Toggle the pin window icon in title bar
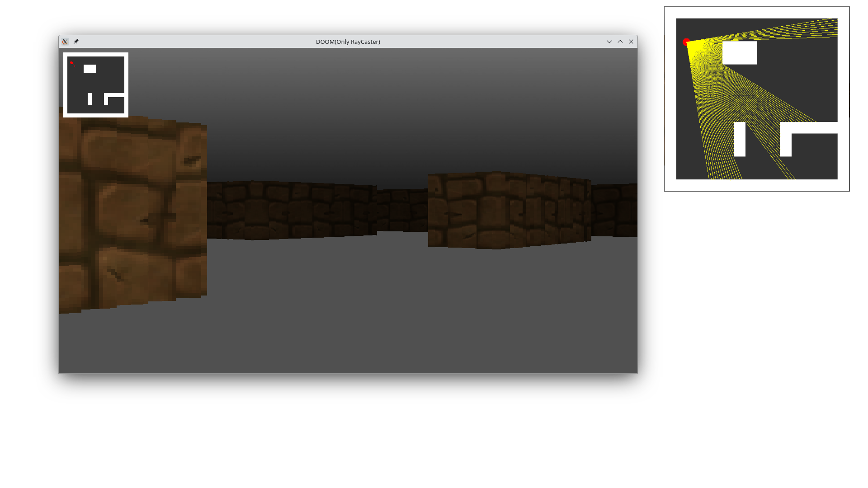Viewport: 868px width, 488px height. [76, 42]
